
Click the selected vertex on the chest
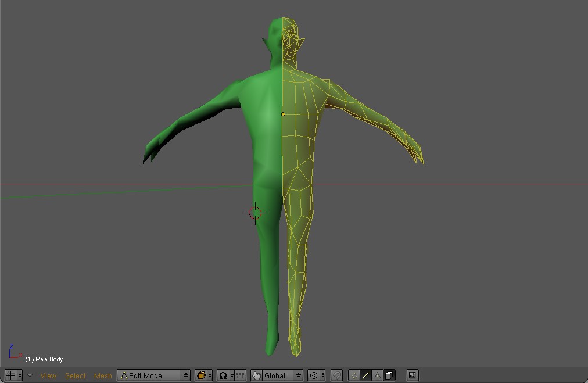(283, 114)
